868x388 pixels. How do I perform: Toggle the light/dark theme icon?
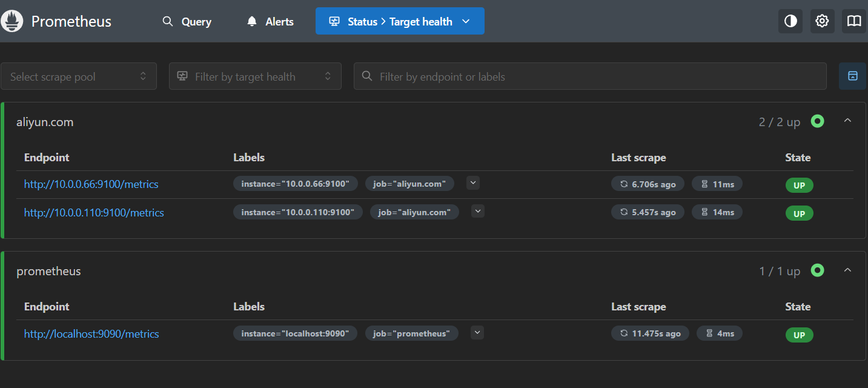790,21
